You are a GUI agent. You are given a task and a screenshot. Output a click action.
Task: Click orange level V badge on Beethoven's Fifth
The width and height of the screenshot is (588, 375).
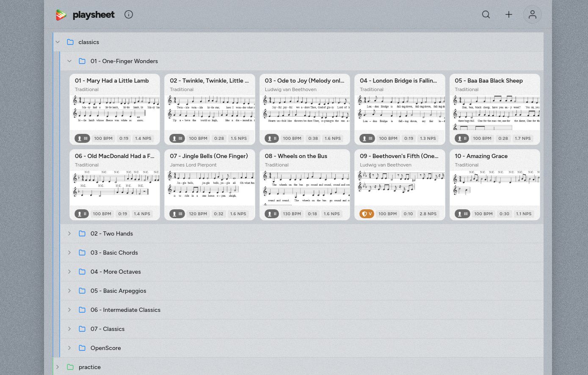tap(367, 214)
